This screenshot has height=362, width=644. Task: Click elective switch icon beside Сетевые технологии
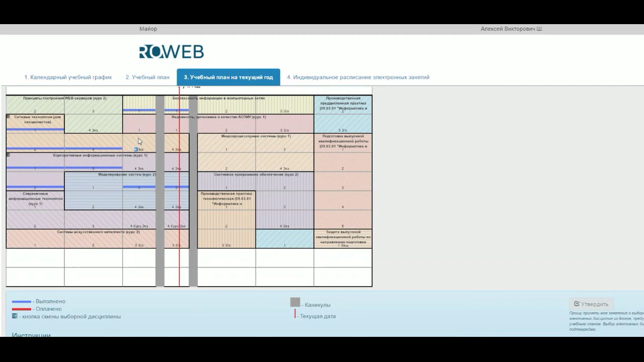[x=8, y=117]
